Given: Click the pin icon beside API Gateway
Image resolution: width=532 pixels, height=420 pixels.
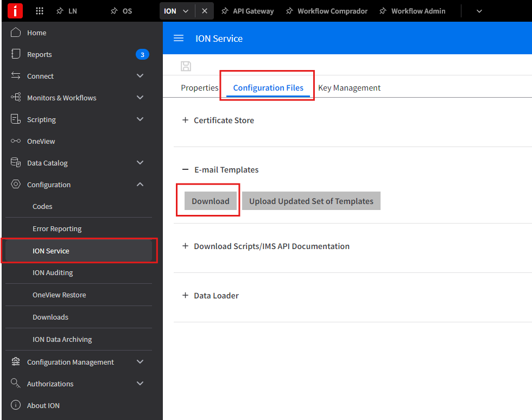Looking at the screenshot, I should coord(225,11).
